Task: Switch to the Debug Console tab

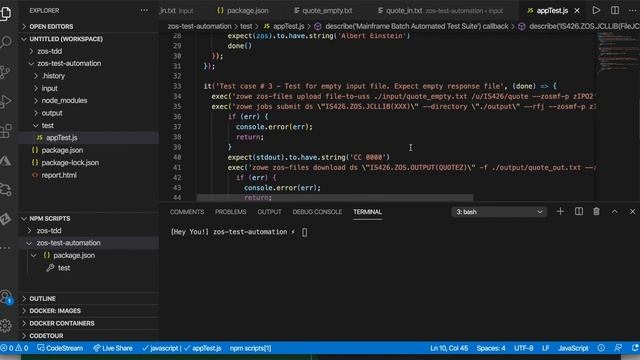Action: click(x=317, y=212)
